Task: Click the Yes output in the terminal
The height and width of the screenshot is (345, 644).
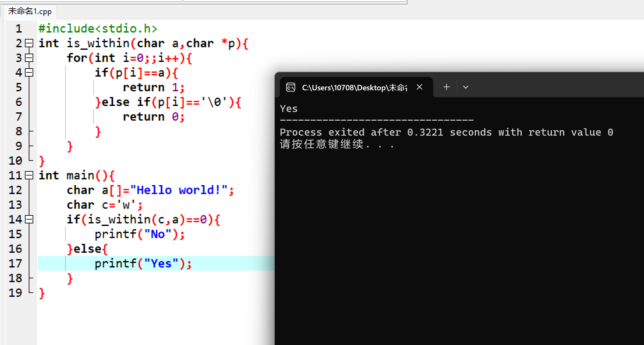Action: (288, 109)
